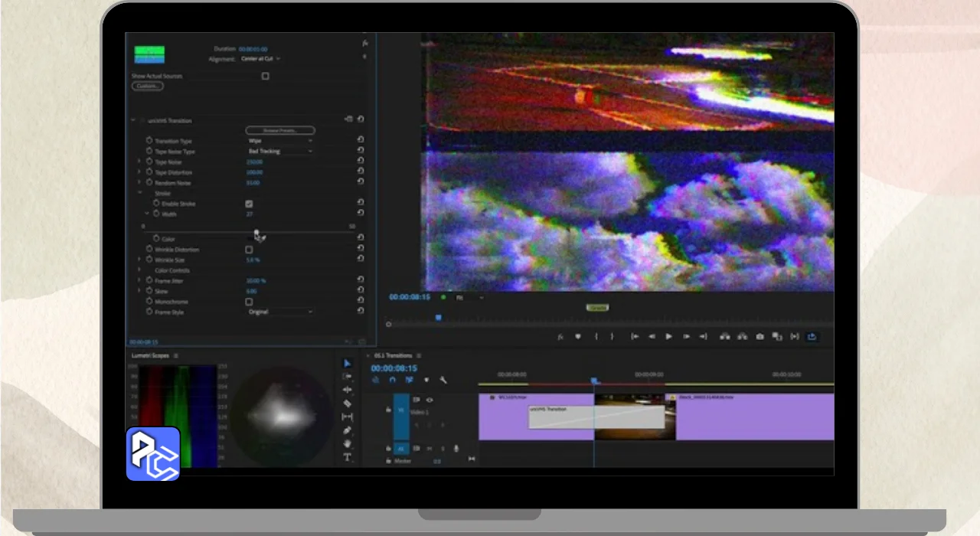Select the Pen tool in the toolbar
Image resolution: width=980 pixels, height=536 pixels.
pyautogui.click(x=347, y=430)
